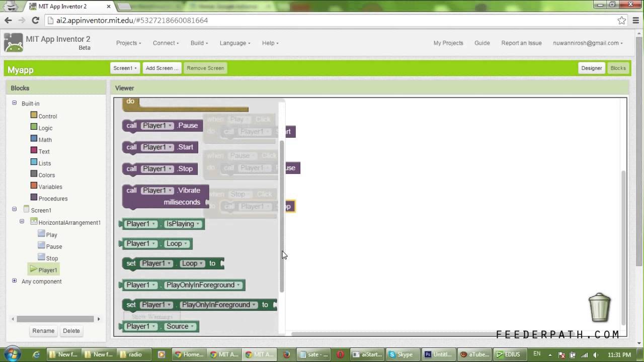The image size is (644, 362).
Task: Open the Connect menu
Action: pyautogui.click(x=166, y=43)
